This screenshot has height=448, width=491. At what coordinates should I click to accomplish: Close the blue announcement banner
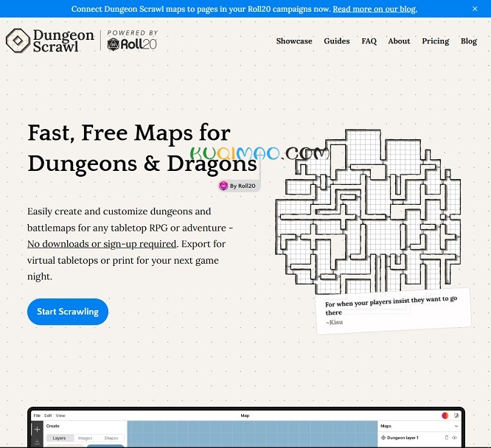(x=475, y=9)
